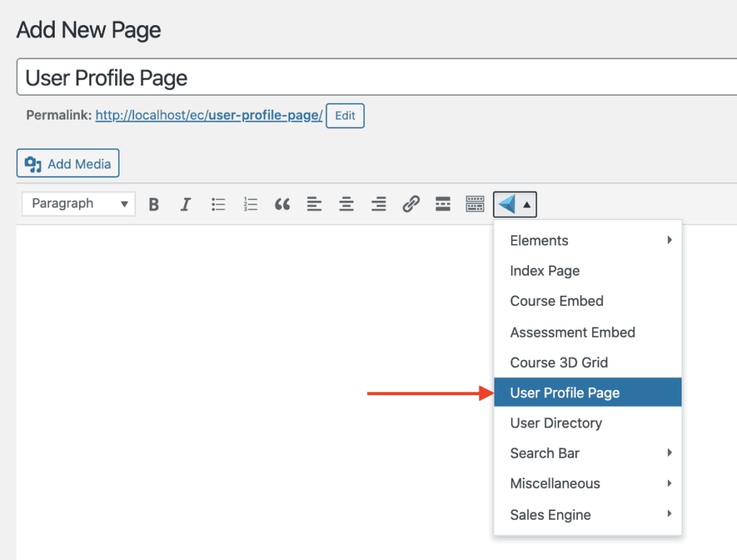Viewport: 737px width, 560px height.
Task: Insert the Read More tag
Action: point(443,204)
